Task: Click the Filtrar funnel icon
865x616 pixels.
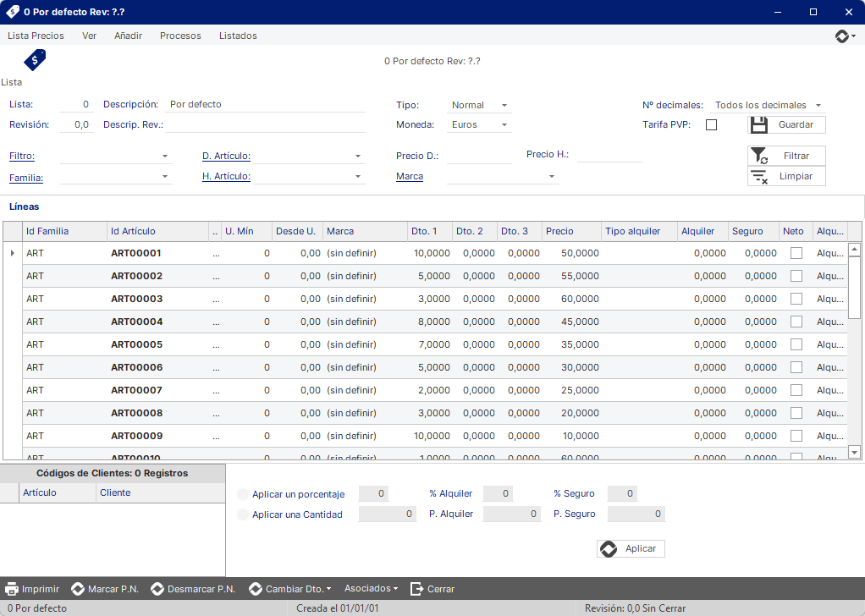Action: point(759,156)
